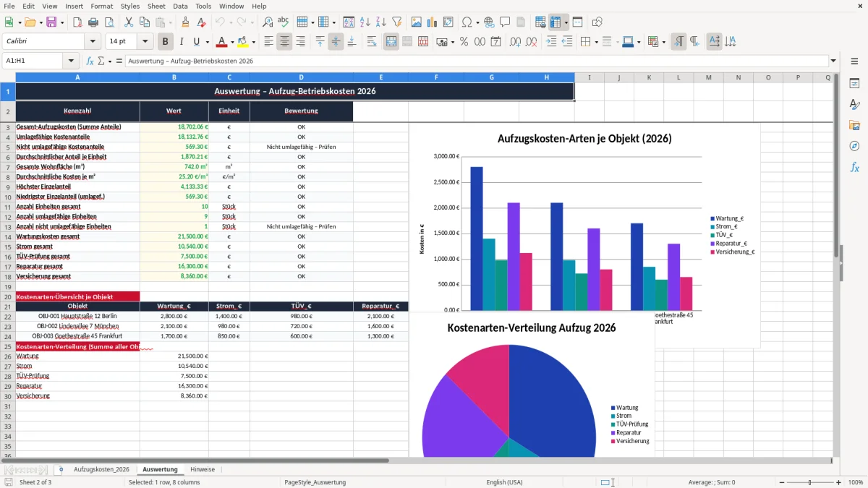Format as Percent icon
The image size is (868, 488).
click(464, 42)
